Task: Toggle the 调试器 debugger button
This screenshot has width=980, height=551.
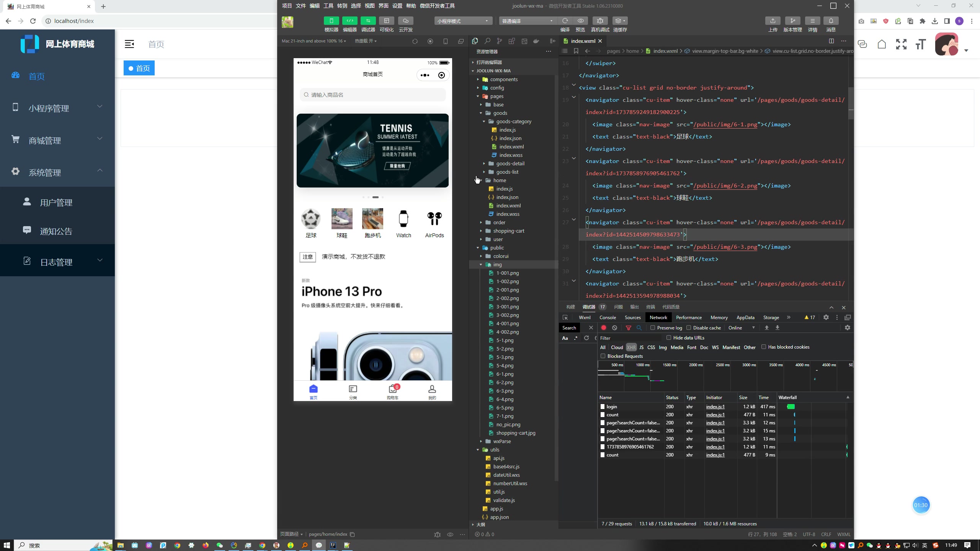Action: coord(368,21)
